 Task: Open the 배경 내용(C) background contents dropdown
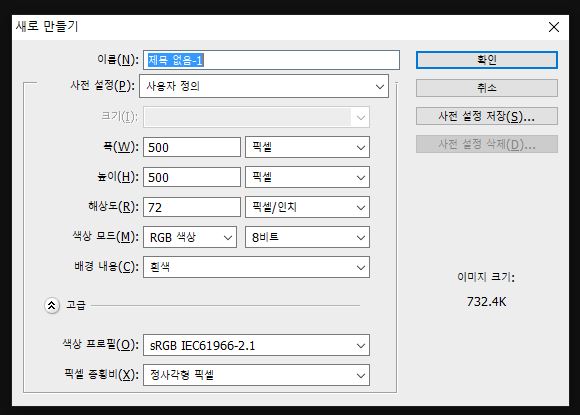point(256,267)
